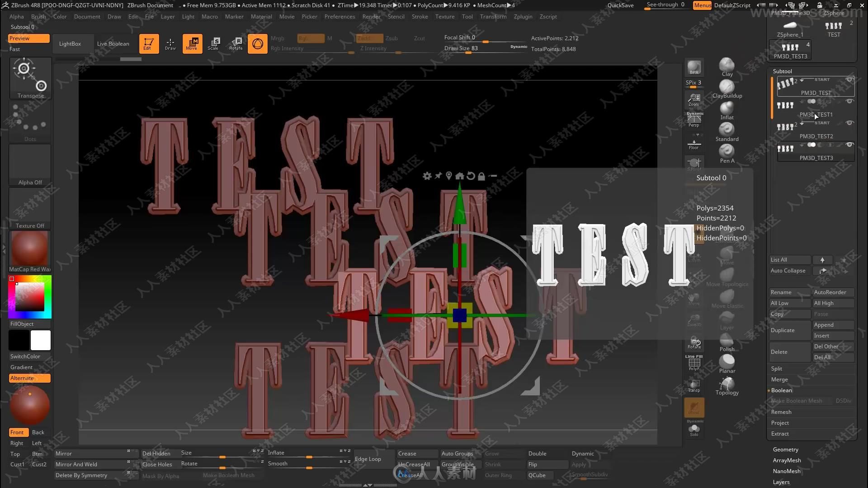The image size is (868, 488).
Task: Adjust the Draw Size slider
Action: click(486, 49)
